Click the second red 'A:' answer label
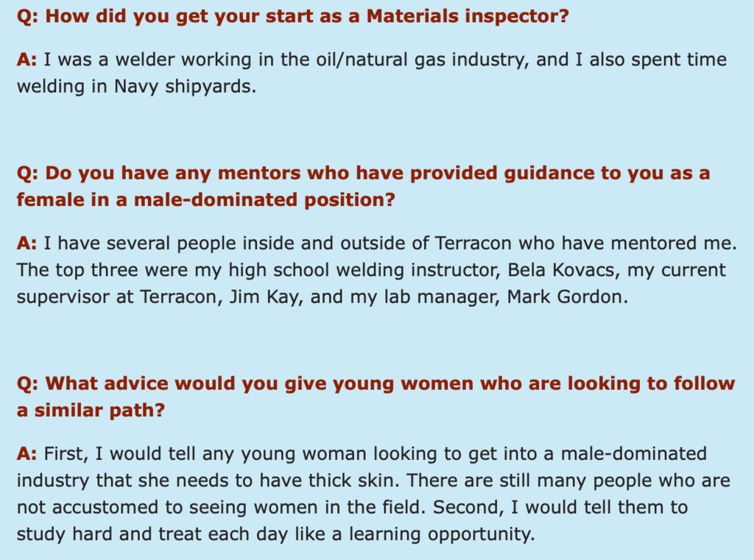 (x=27, y=244)
